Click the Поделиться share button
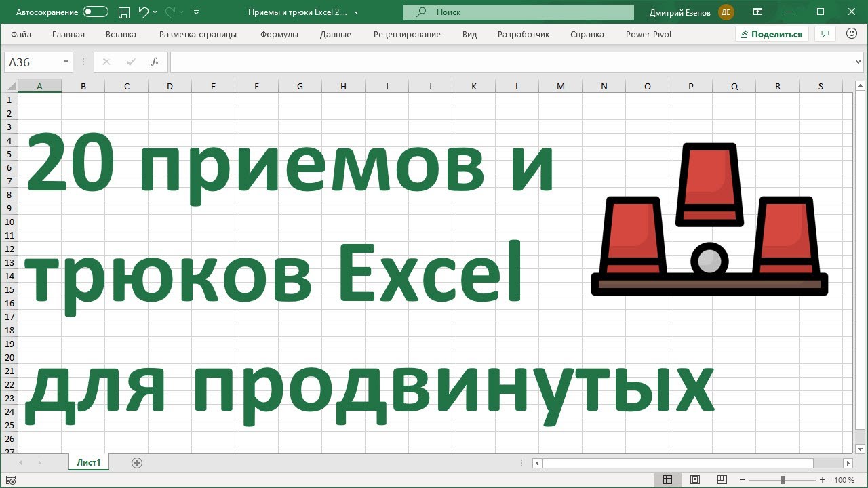The height and width of the screenshot is (488, 868). pos(772,34)
